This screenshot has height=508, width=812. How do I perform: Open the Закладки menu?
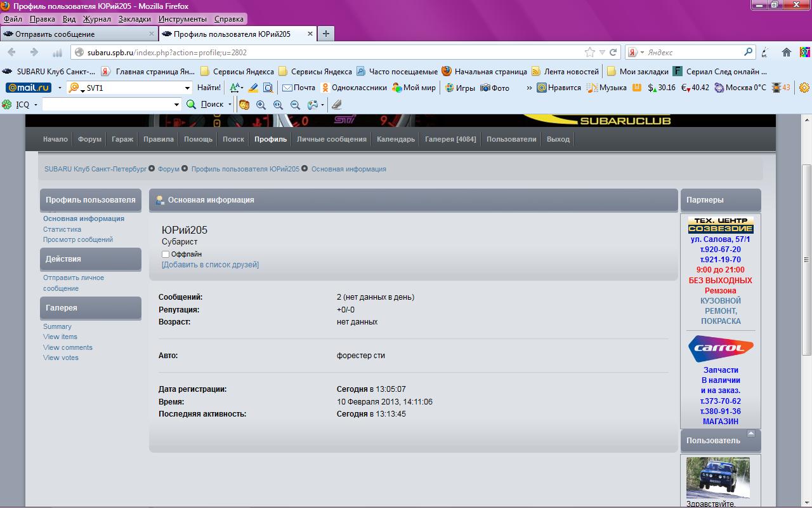[x=134, y=19]
